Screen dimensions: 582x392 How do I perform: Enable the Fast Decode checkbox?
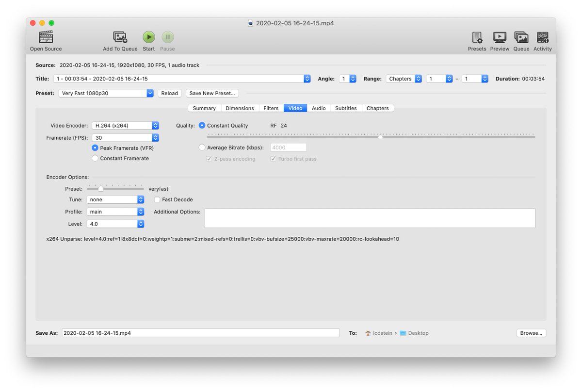[x=157, y=199]
